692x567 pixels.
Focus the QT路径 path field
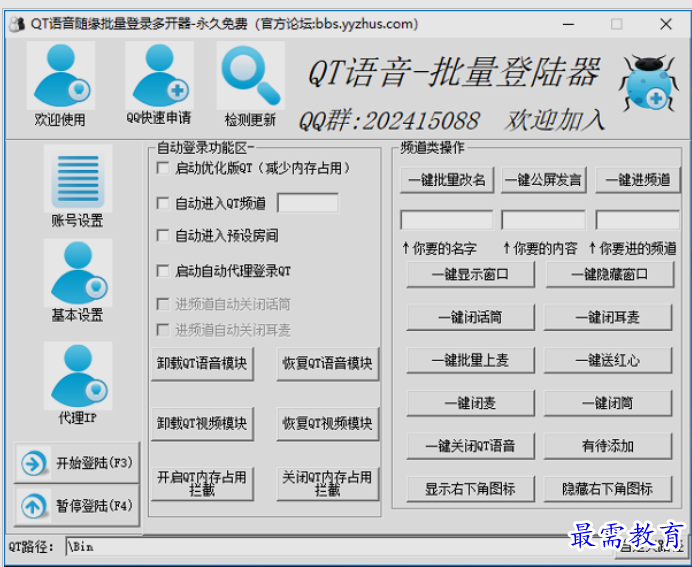pyautogui.click(x=340, y=547)
